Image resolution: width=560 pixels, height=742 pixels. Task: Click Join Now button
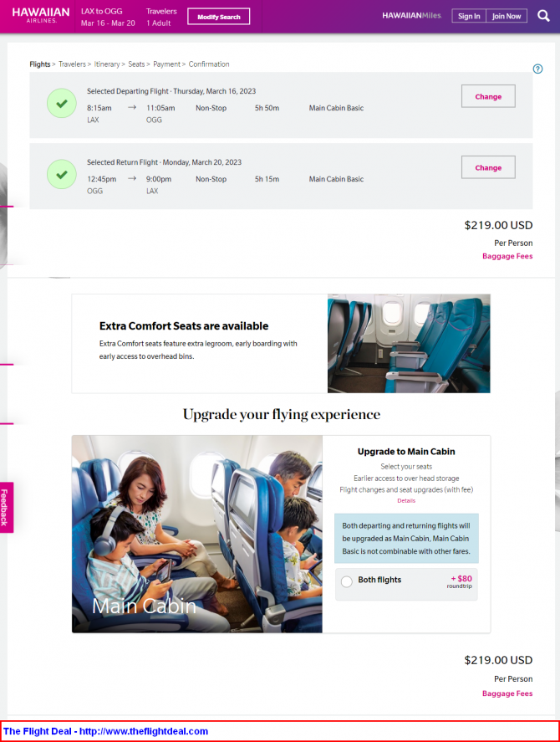507,16
